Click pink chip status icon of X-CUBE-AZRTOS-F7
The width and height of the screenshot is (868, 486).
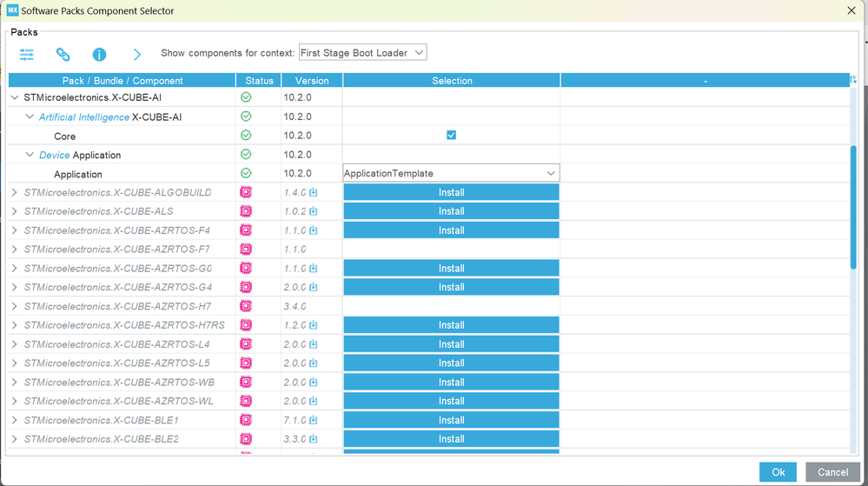tap(246, 250)
